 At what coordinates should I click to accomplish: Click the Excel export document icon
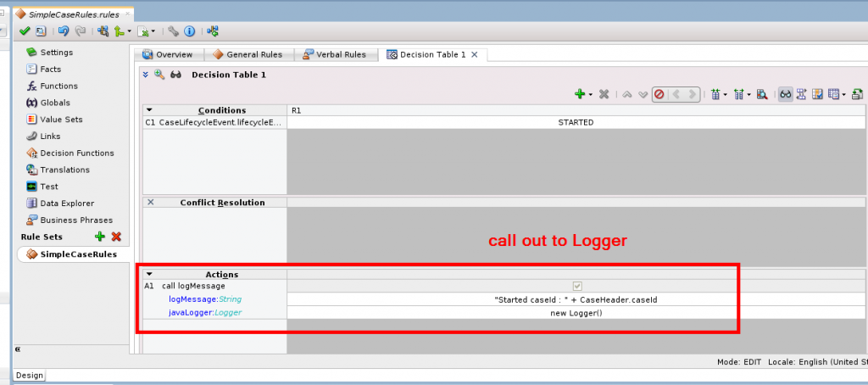click(x=142, y=31)
